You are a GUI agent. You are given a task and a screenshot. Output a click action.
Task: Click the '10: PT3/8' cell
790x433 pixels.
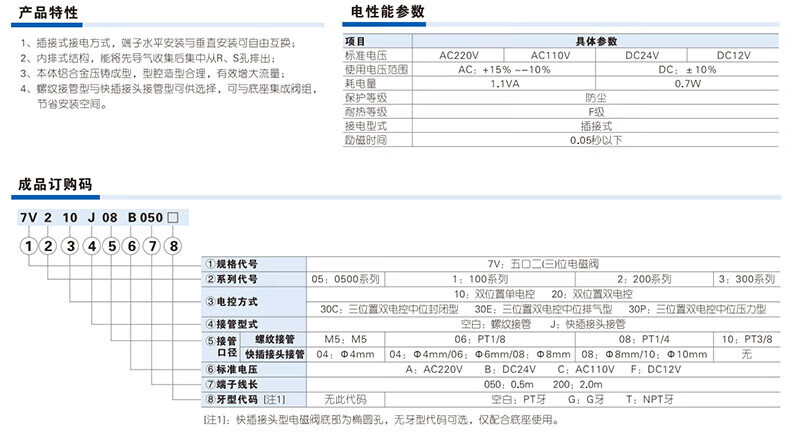click(747, 339)
